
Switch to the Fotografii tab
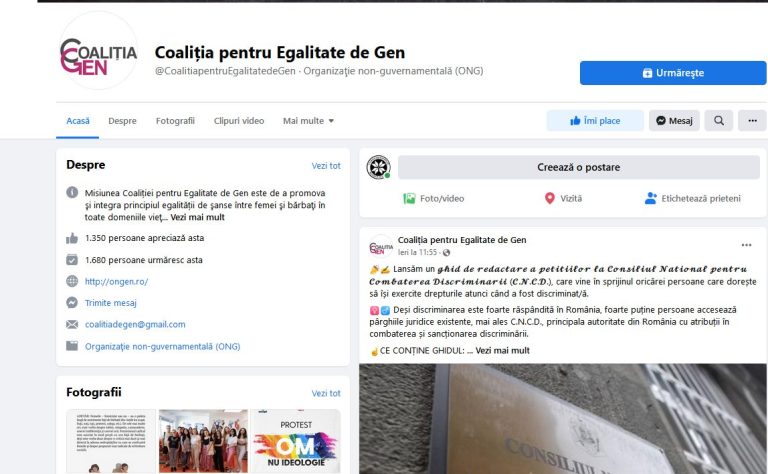[175, 120]
